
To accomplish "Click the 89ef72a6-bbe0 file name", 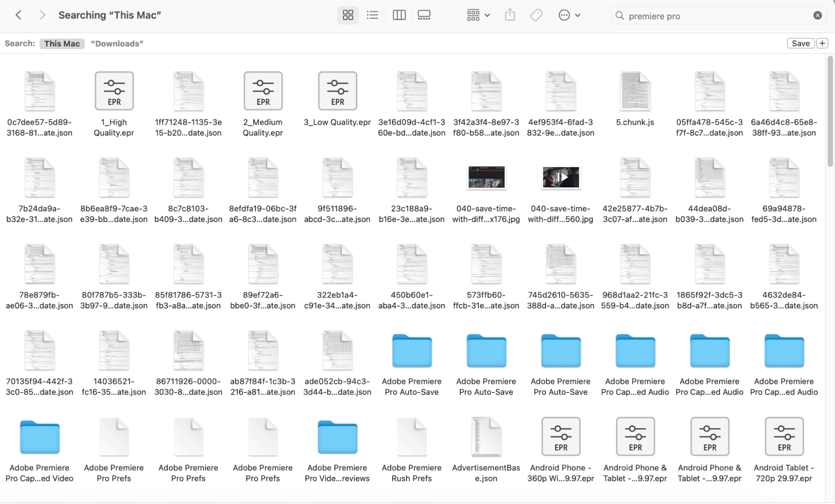I will [263, 300].
